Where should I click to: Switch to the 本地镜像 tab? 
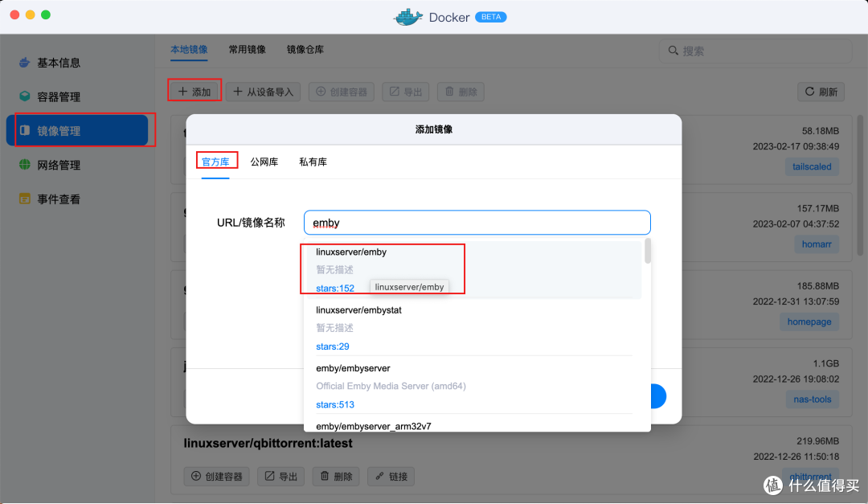[189, 50]
